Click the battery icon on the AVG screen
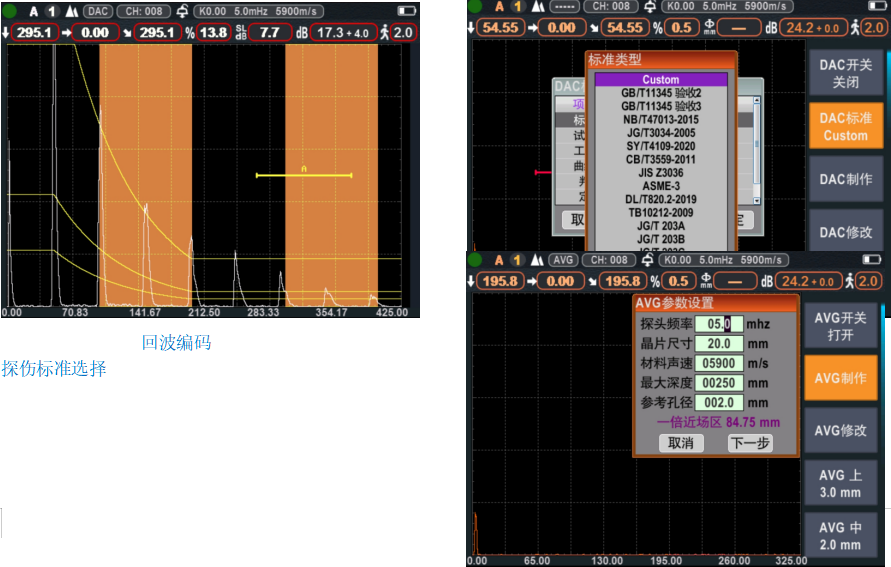The image size is (891, 567). pyautogui.click(x=872, y=260)
